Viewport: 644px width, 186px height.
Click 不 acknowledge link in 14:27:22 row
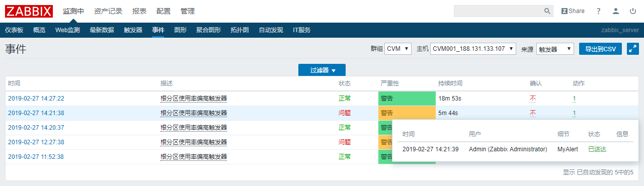click(533, 99)
